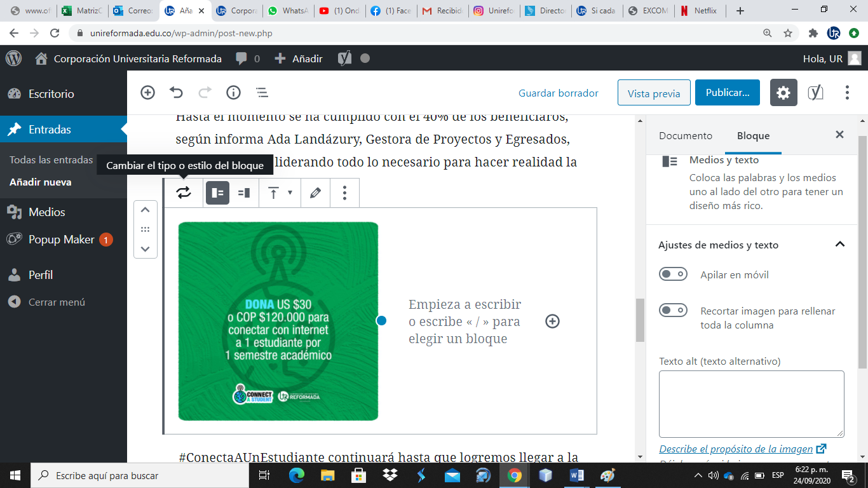
Task: Change block type or style icon
Action: (184, 193)
